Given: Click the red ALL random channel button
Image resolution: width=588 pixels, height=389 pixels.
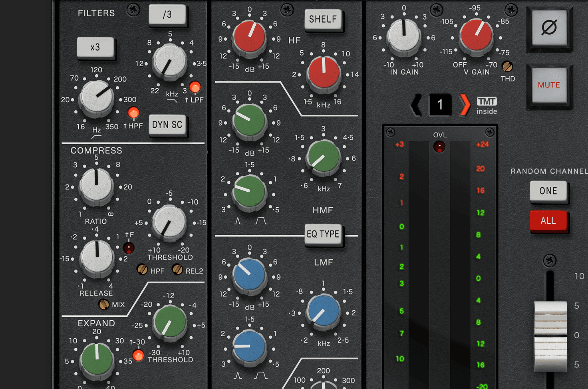Looking at the screenshot, I should [548, 220].
